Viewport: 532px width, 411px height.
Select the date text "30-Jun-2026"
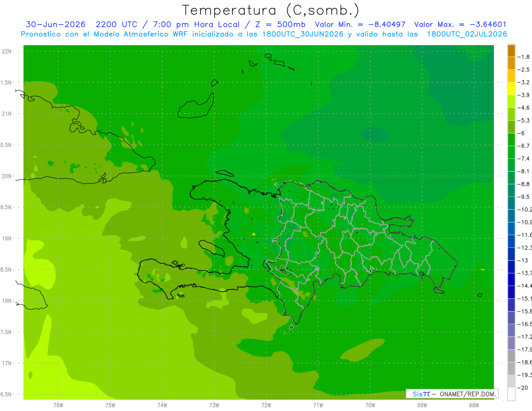click(x=55, y=24)
